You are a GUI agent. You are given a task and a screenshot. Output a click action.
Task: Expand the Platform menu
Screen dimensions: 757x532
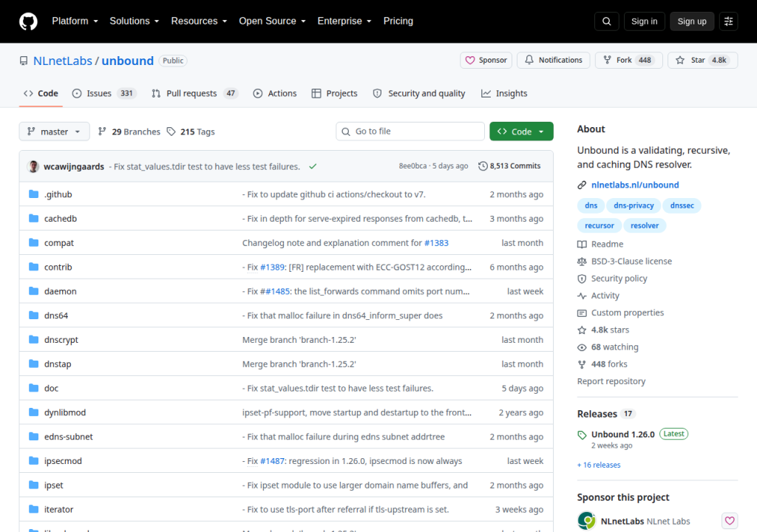point(75,21)
